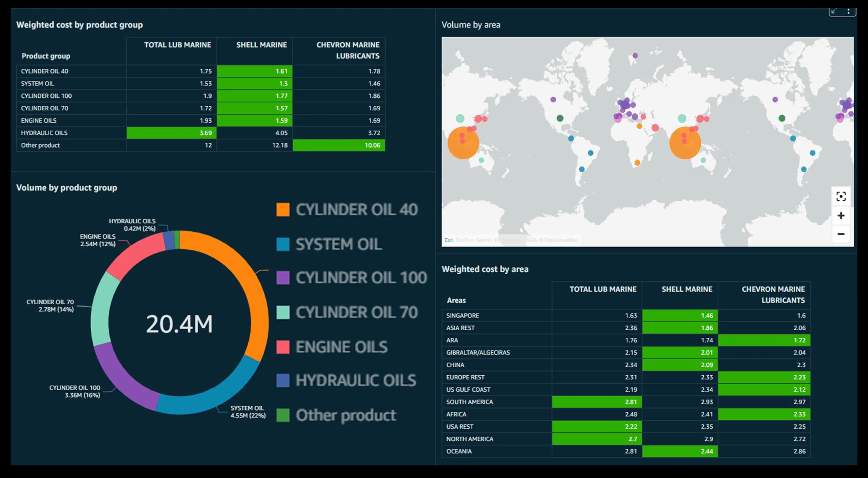Select CYLINDER OIL 70 legend label
Viewport: 868px width, 478px height.
tap(356, 312)
